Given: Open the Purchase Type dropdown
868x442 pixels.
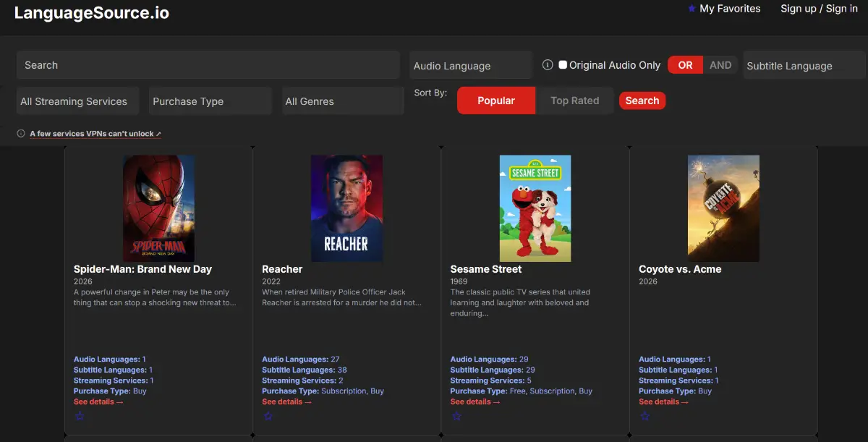Looking at the screenshot, I should click(x=210, y=101).
